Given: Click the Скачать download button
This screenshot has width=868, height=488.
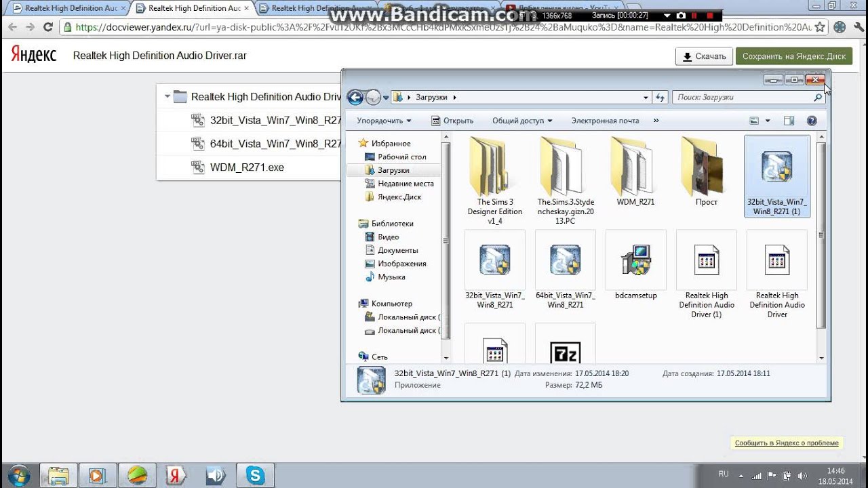Looking at the screenshot, I should (x=704, y=56).
